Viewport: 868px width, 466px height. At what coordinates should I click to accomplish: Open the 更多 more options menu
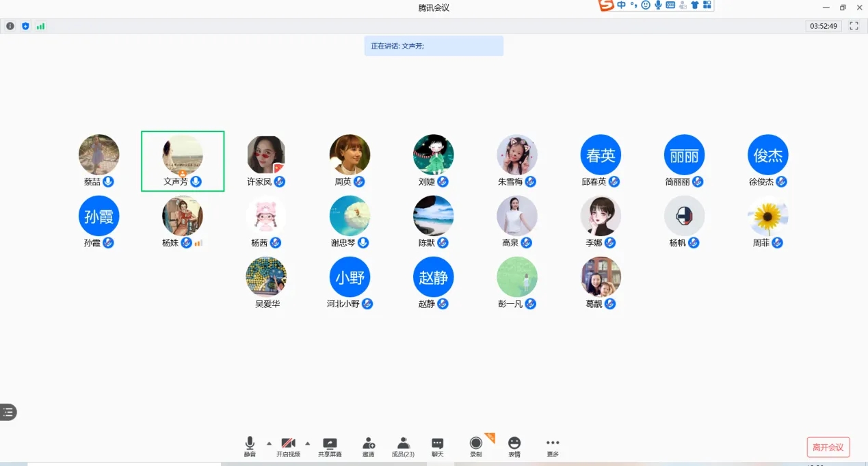[553, 443]
